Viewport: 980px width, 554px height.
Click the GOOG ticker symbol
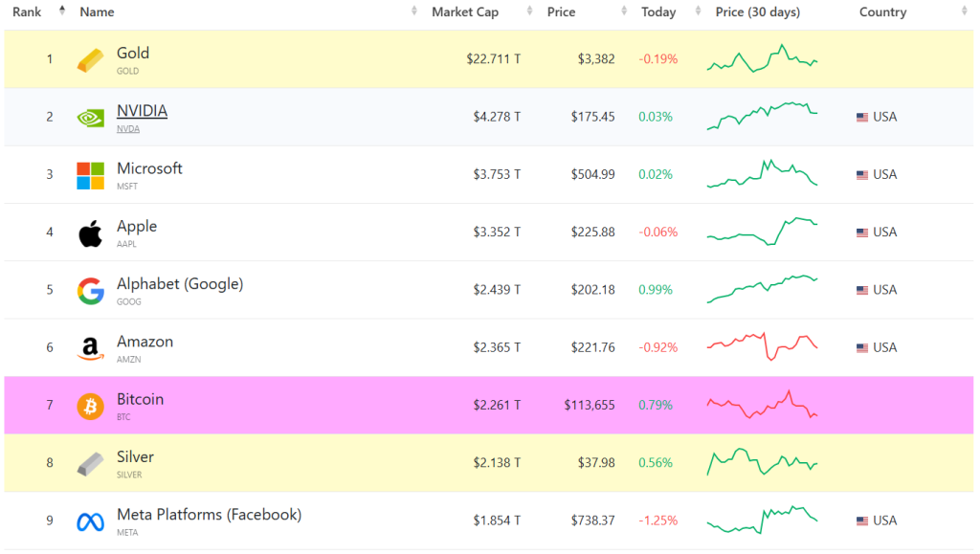[x=129, y=301]
